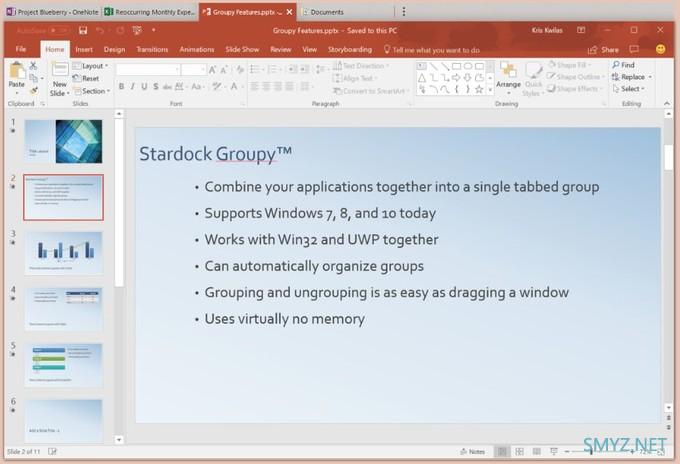
Task: Toggle Underline formatting
Action: [x=144, y=87]
